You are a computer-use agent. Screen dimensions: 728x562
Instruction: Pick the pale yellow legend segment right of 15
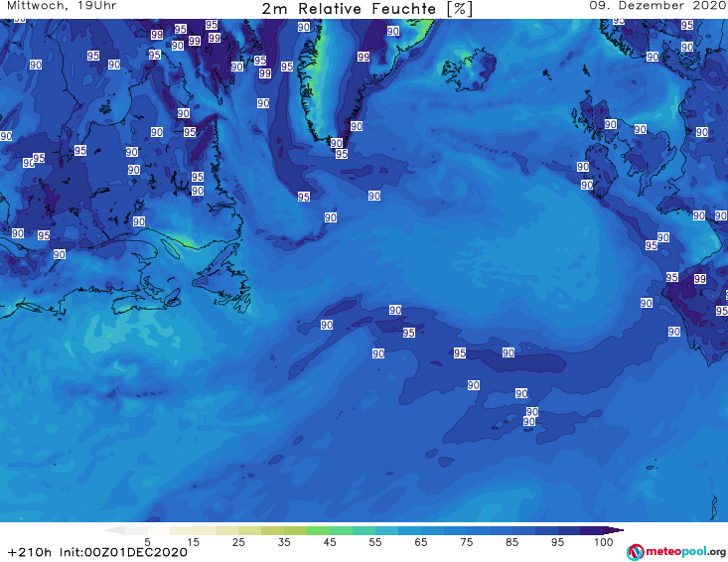(205, 530)
